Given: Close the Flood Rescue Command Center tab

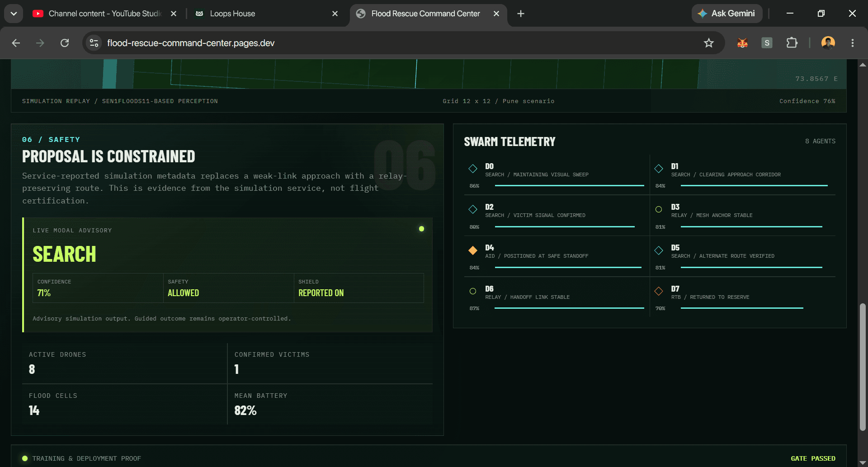Looking at the screenshot, I should click(x=496, y=14).
